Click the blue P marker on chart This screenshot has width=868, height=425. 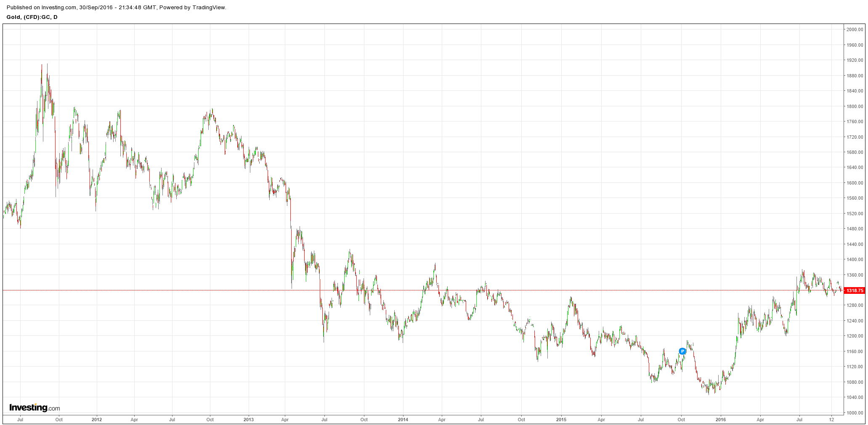(682, 351)
